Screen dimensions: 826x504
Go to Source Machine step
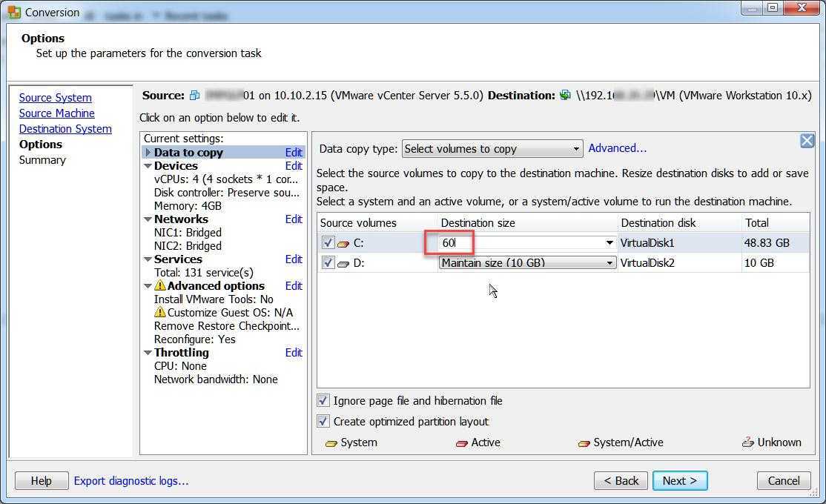click(x=57, y=113)
